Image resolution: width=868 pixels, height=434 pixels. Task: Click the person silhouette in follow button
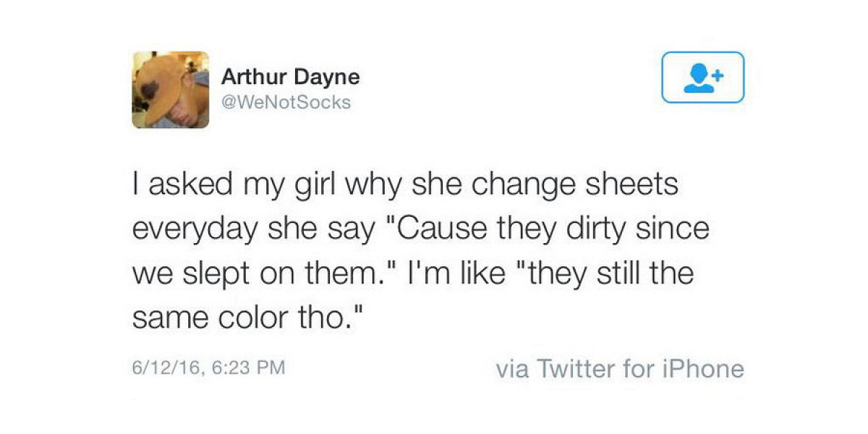699,80
